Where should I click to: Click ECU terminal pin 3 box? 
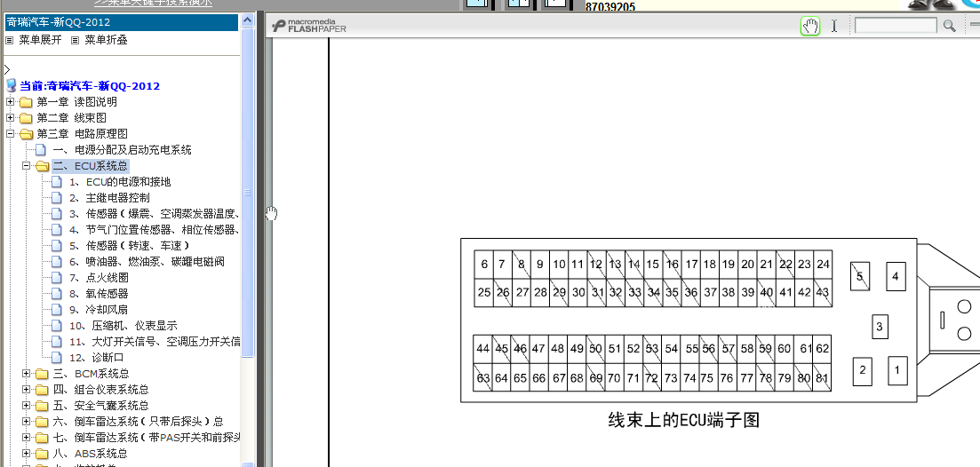click(880, 326)
